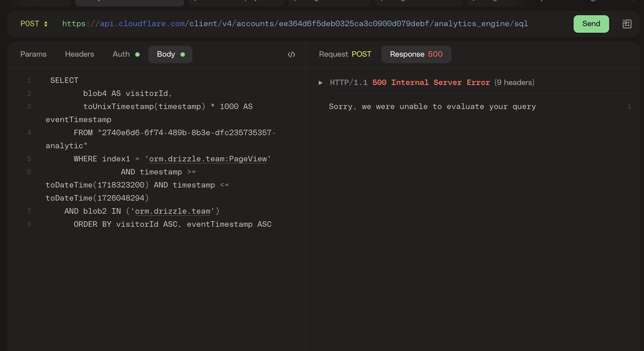Click the import icon beside the Send button

point(627,24)
